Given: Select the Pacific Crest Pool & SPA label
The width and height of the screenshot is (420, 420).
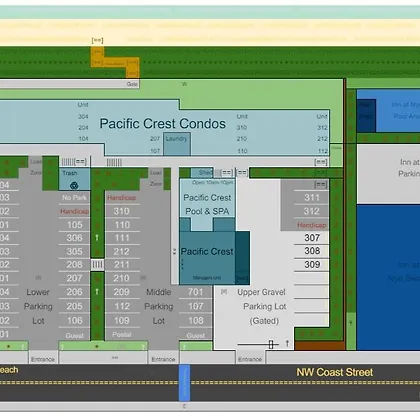Looking at the screenshot, I should pyautogui.click(x=207, y=204).
